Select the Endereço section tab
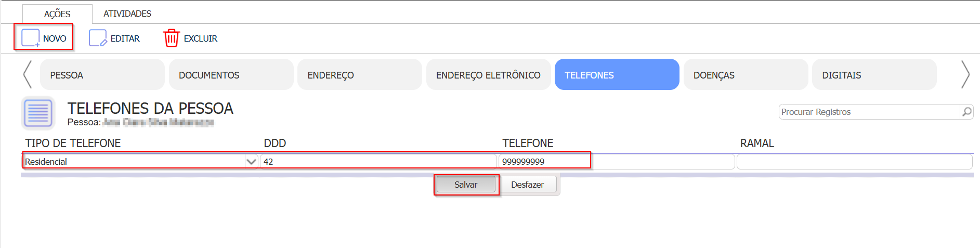 pyautogui.click(x=359, y=75)
